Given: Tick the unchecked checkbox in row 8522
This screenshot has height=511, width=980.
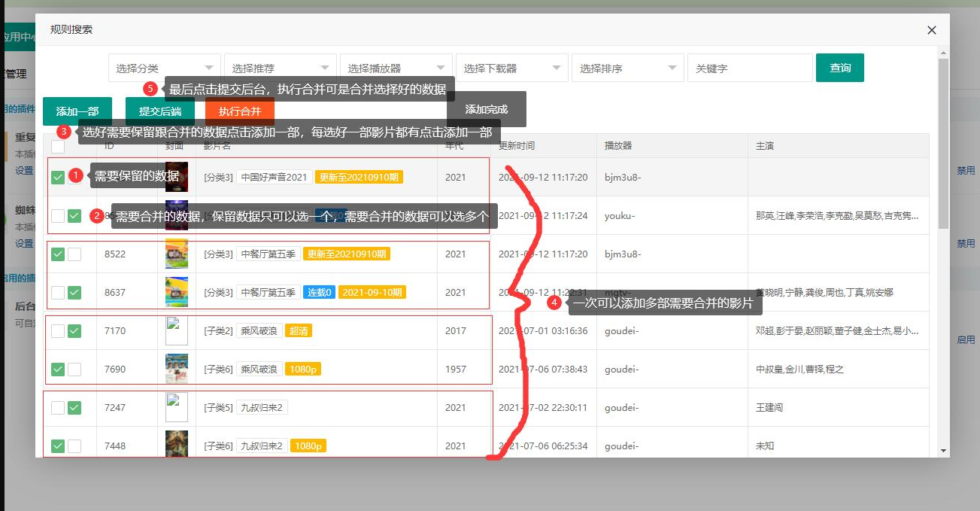Looking at the screenshot, I should coord(74,254).
